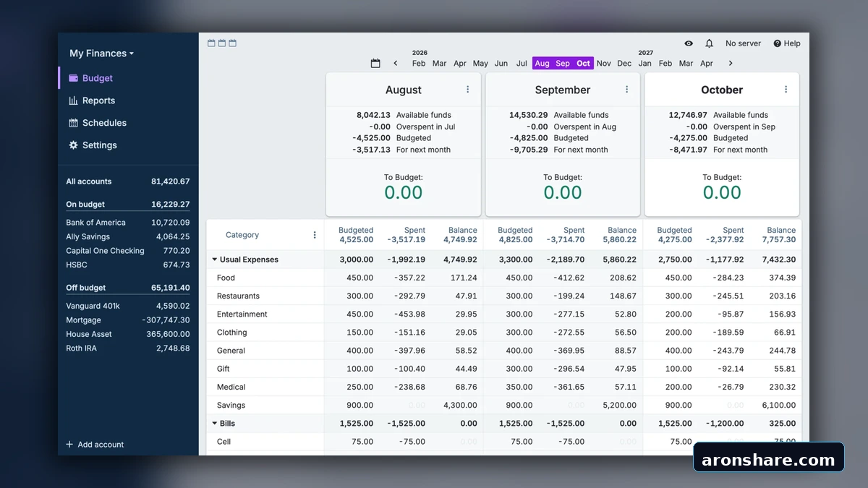The width and height of the screenshot is (868, 488).
Task: Open the HSBC account
Action: [128, 265]
